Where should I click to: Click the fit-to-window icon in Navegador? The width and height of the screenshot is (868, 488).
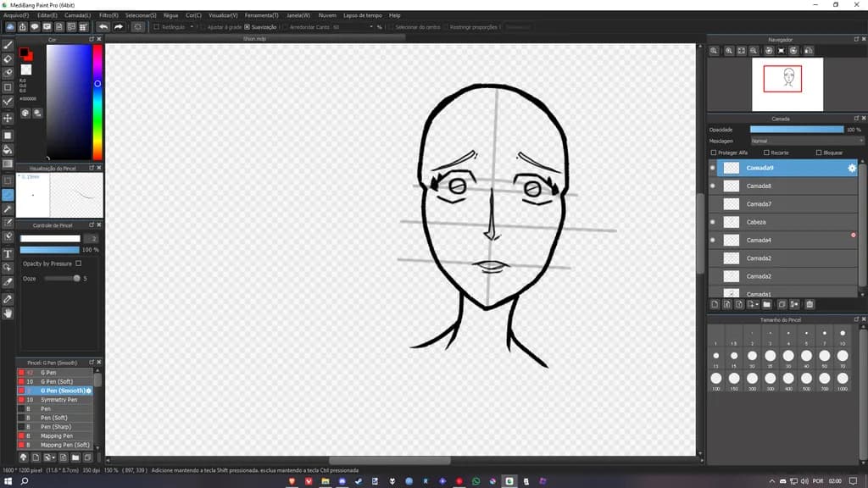coord(741,51)
